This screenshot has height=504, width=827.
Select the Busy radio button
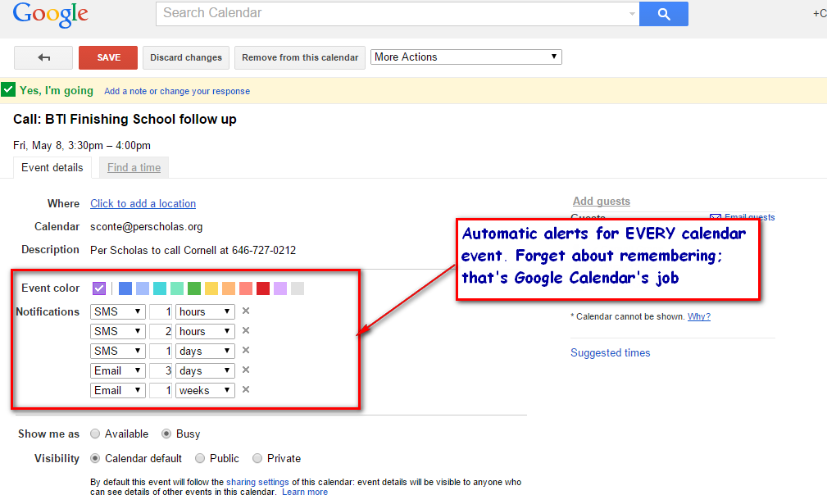pos(166,434)
